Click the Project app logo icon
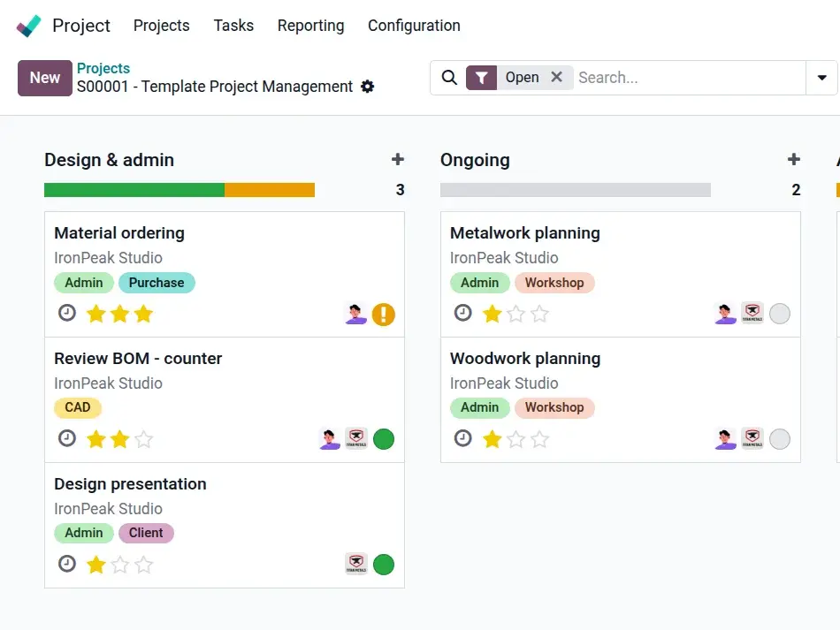The width and height of the screenshot is (840, 630). [28, 26]
